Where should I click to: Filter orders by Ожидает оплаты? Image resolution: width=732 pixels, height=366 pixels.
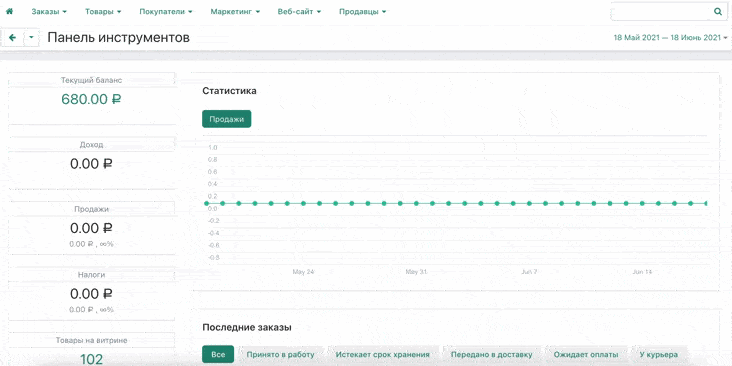(585, 354)
